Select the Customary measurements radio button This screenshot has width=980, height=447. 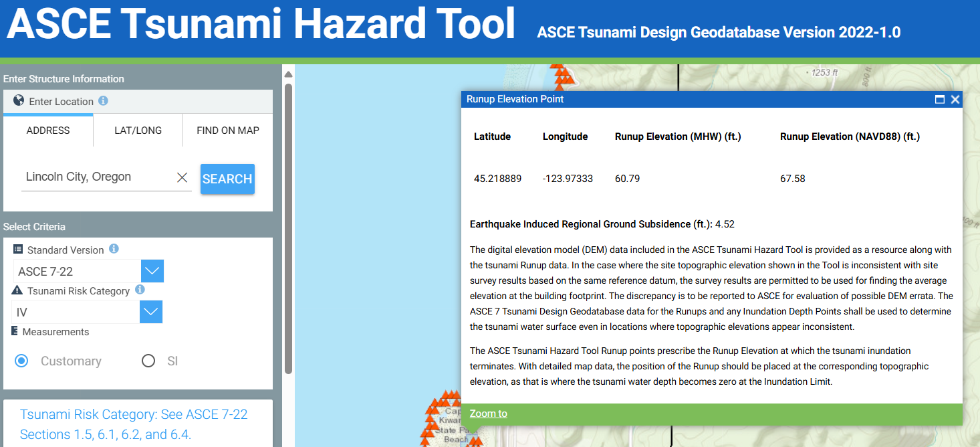(21, 361)
